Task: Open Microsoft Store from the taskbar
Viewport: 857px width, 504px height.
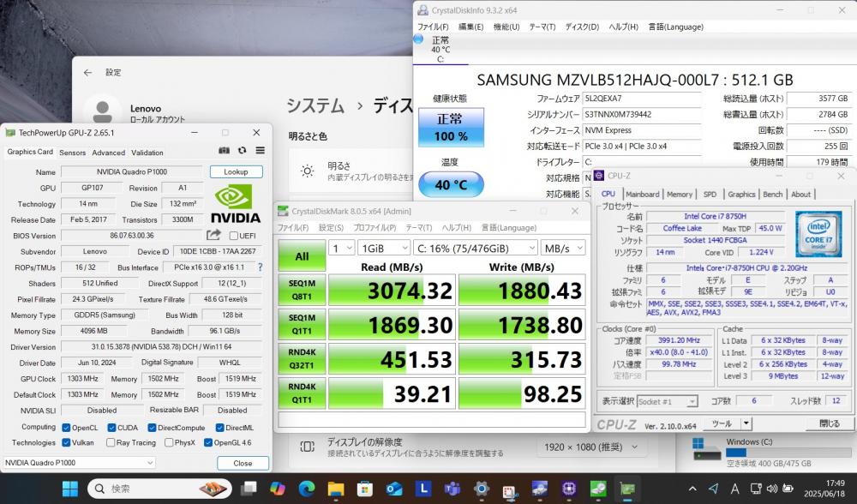Action: [x=364, y=489]
